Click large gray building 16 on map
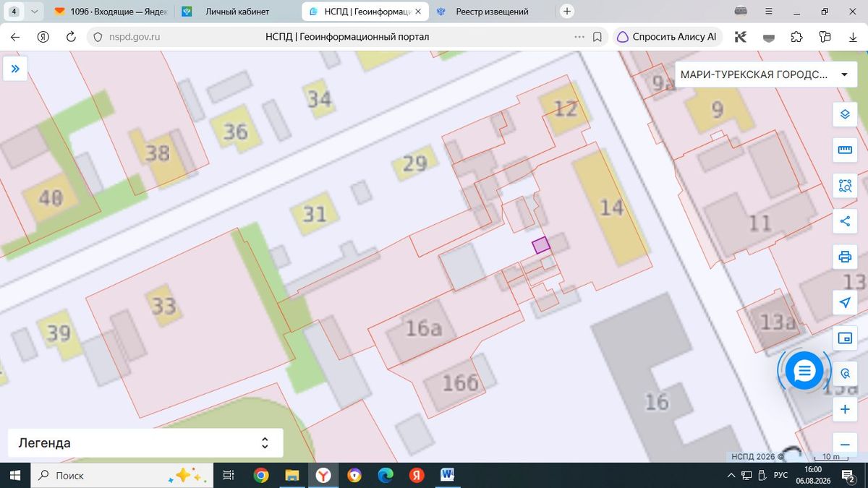 656,401
